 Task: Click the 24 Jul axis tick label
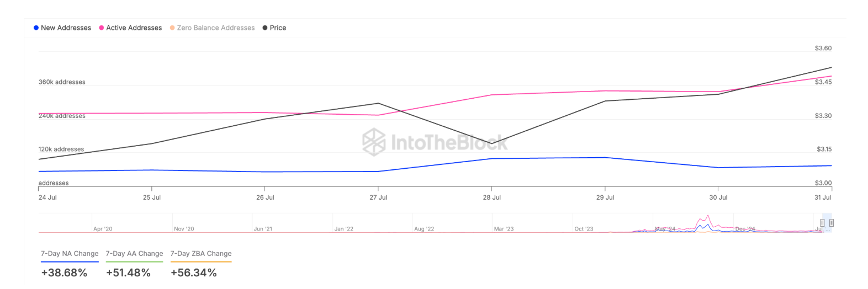pyautogui.click(x=47, y=197)
